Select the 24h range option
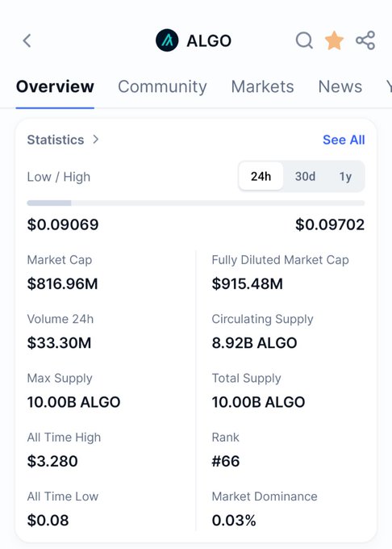The image size is (392, 549). coord(261,176)
